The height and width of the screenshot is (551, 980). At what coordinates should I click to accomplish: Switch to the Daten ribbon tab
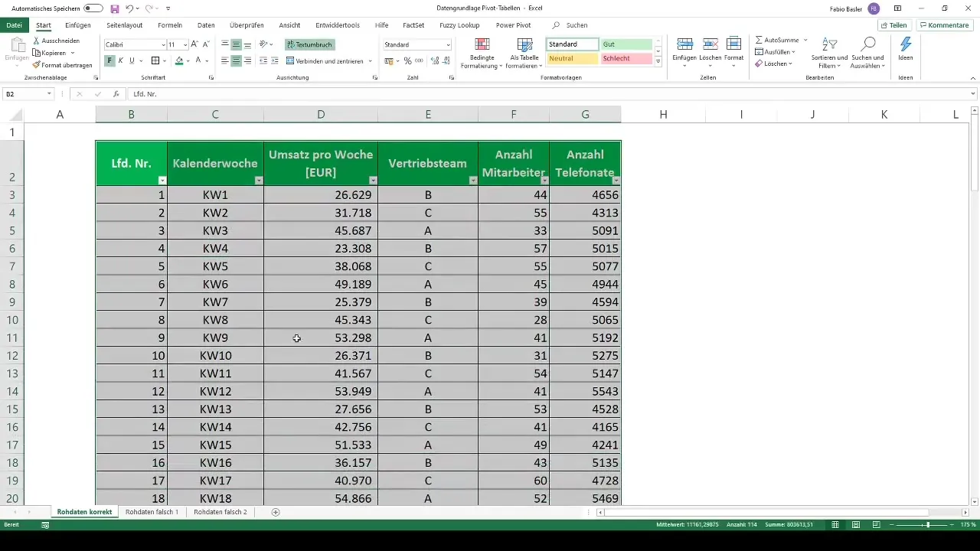click(x=206, y=25)
